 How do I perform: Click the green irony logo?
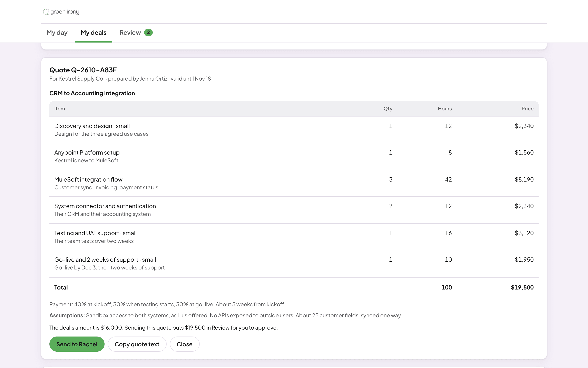coord(61,12)
